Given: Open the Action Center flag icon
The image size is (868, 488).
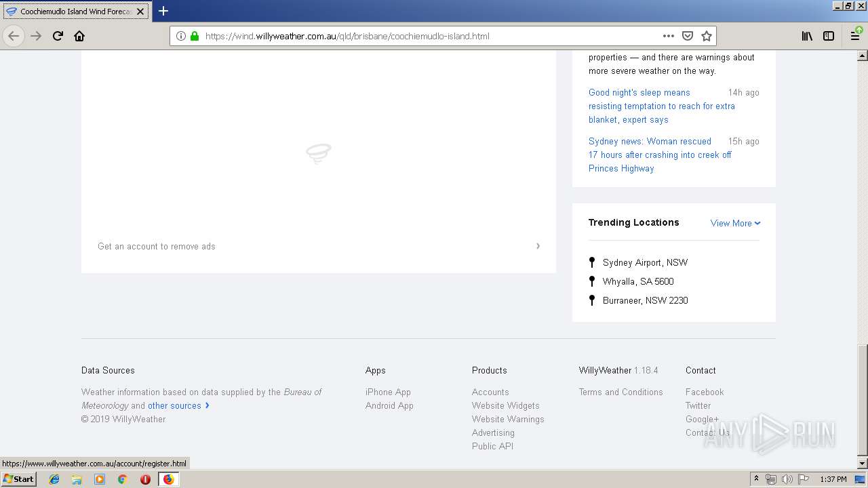Looking at the screenshot, I should point(803,479).
